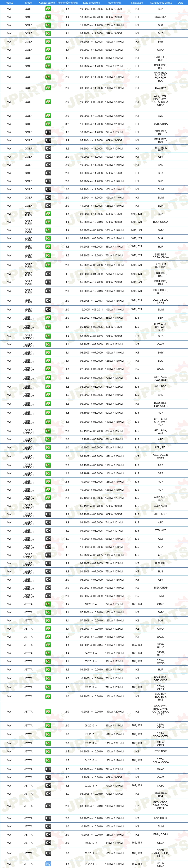Screen dimensions: 188x868
Task: Click the Oznaczenie silnika column header
Action: click(x=161, y=2)
